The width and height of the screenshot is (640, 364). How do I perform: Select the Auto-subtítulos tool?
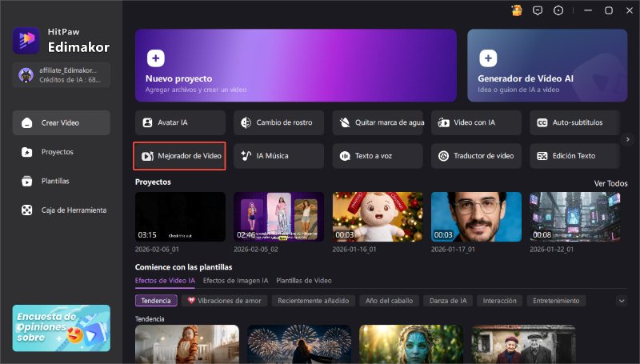tap(574, 122)
